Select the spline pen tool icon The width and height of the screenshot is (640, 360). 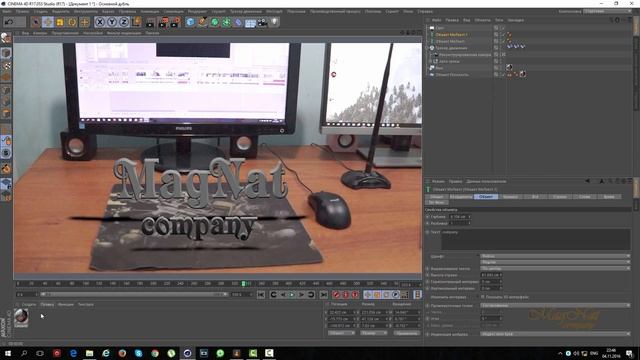coord(202,22)
